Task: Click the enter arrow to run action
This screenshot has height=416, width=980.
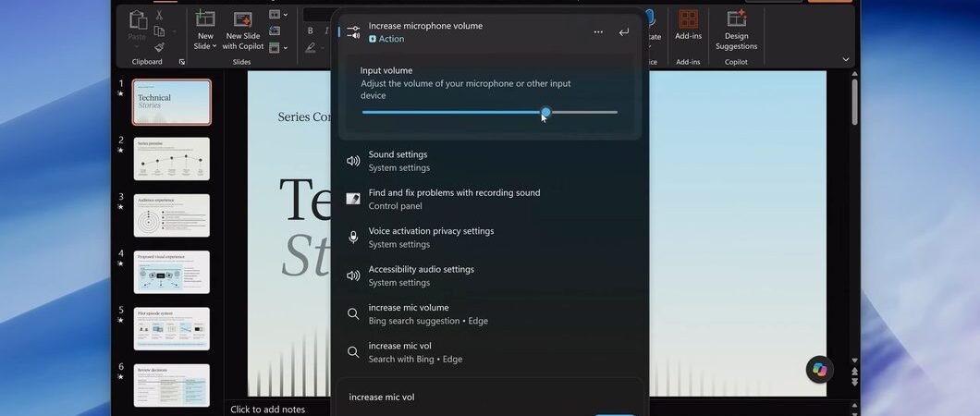Action: coord(624,31)
